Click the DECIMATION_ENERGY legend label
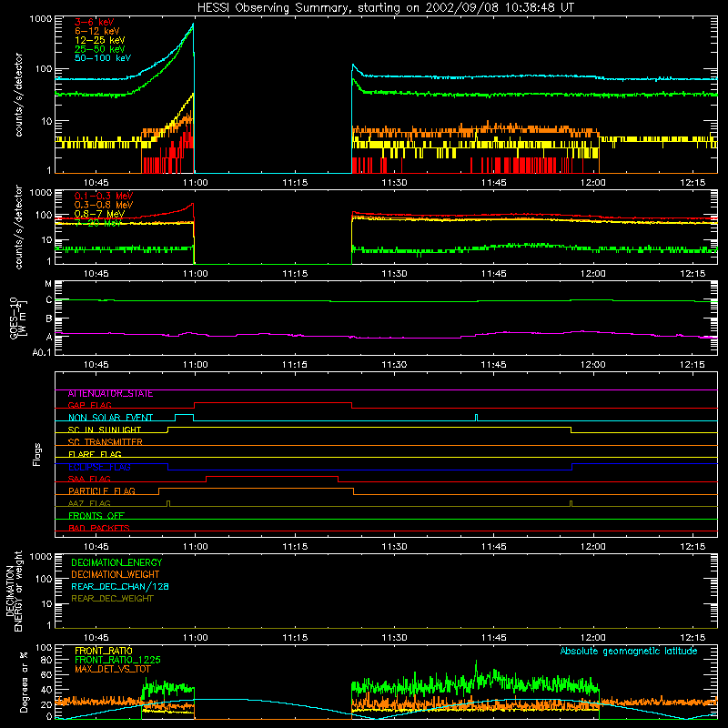This screenshot has height=728, width=728. (116, 562)
